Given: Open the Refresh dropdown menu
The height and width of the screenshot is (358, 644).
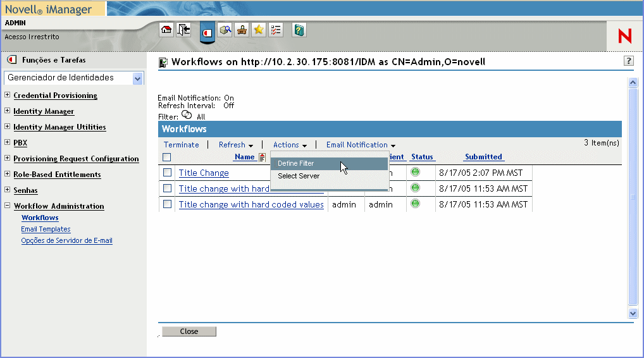Looking at the screenshot, I should 236,145.
